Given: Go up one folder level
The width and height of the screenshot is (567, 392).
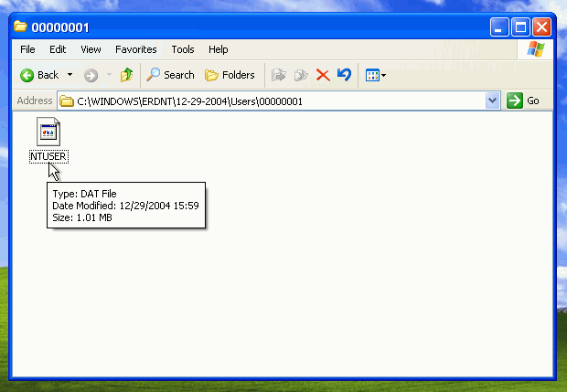Looking at the screenshot, I should [x=126, y=75].
